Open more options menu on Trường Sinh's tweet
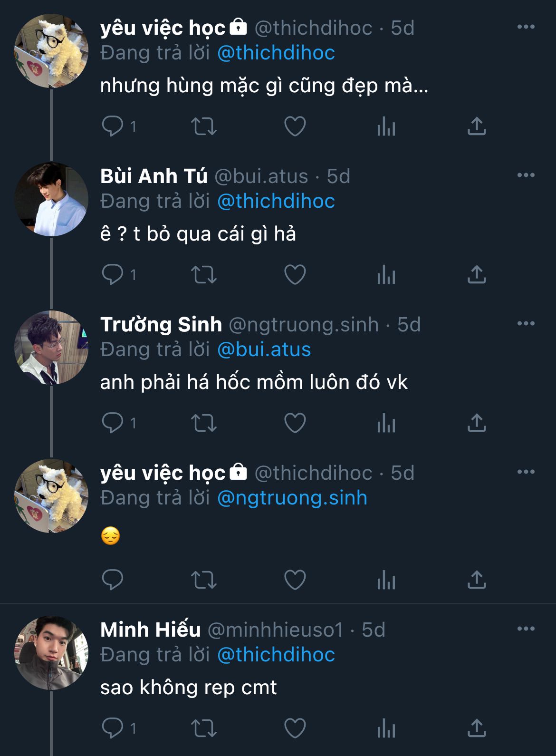556x756 pixels. click(x=526, y=324)
